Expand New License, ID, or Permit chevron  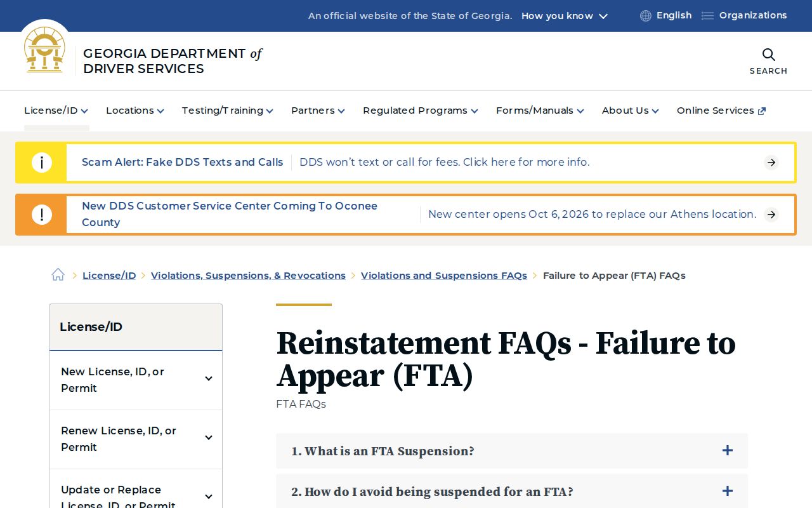(209, 379)
